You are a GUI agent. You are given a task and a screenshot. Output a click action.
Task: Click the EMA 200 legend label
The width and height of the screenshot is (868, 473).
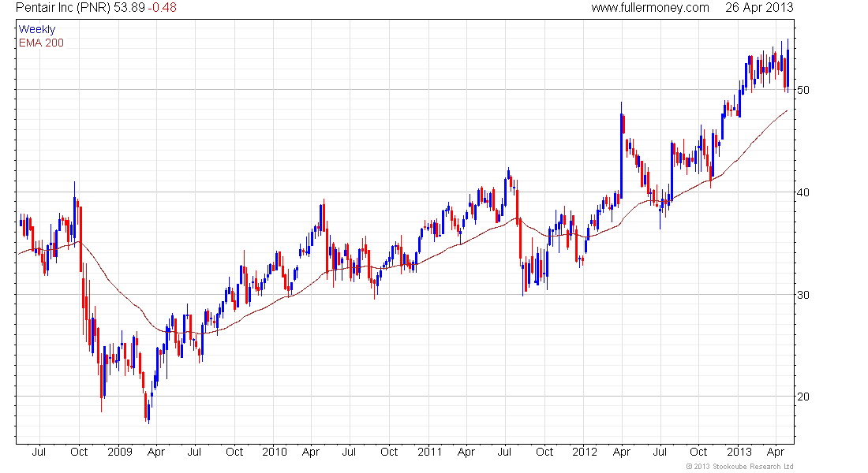(x=41, y=43)
